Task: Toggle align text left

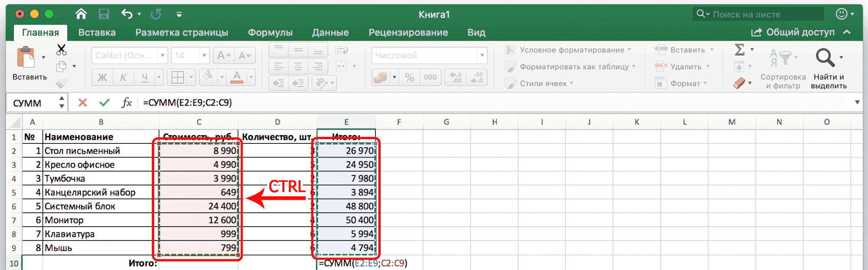Action: point(279,66)
